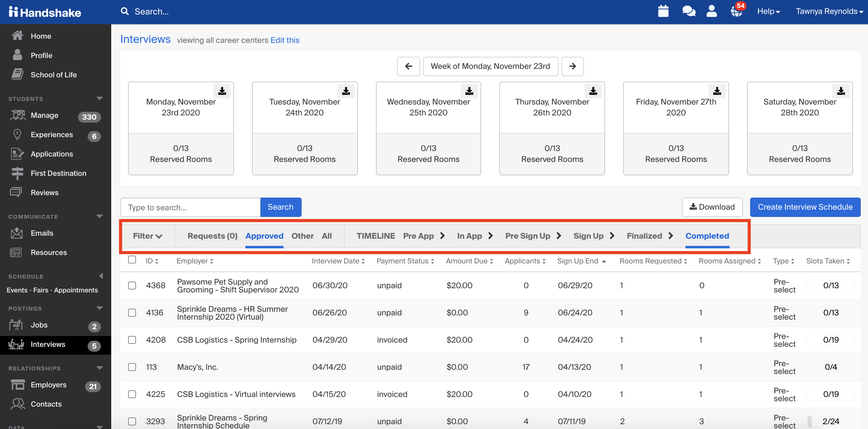Check the row for interview 4225
This screenshot has height=429, width=868.
(x=132, y=394)
